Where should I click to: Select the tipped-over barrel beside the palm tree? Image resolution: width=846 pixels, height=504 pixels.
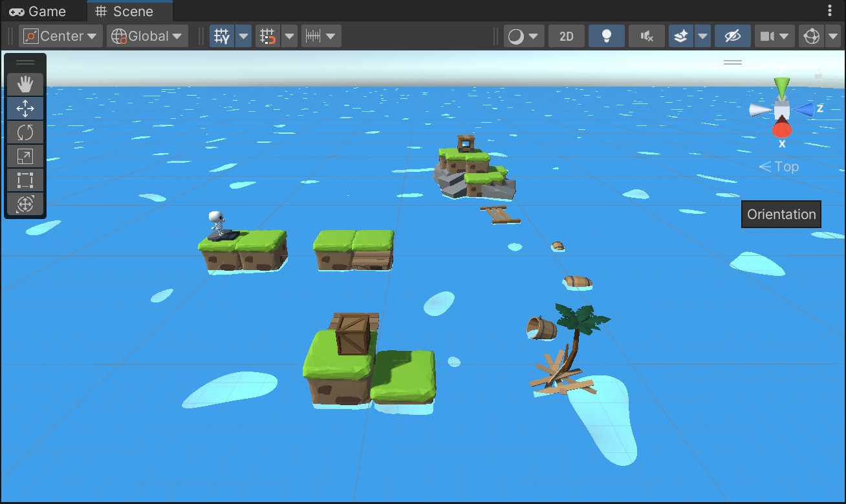(542, 328)
